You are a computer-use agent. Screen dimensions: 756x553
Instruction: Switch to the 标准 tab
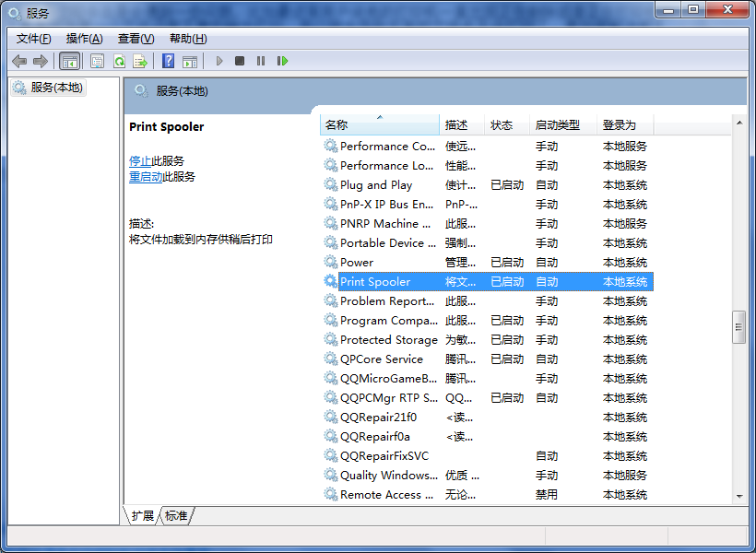176,516
